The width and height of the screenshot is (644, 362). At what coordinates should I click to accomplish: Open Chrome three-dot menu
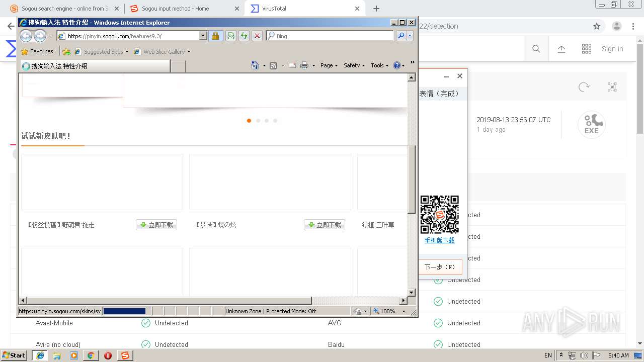(x=633, y=26)
